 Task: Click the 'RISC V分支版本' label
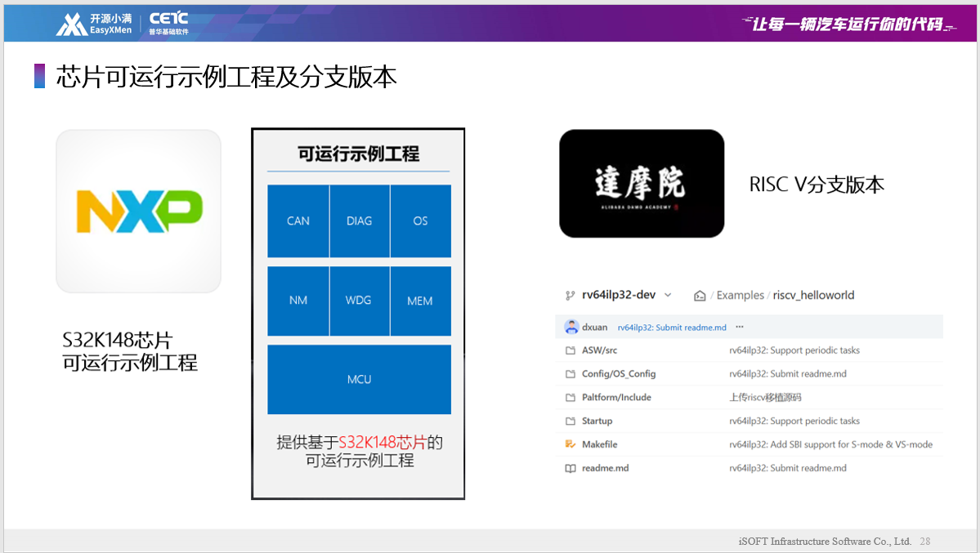coord(817,185)
